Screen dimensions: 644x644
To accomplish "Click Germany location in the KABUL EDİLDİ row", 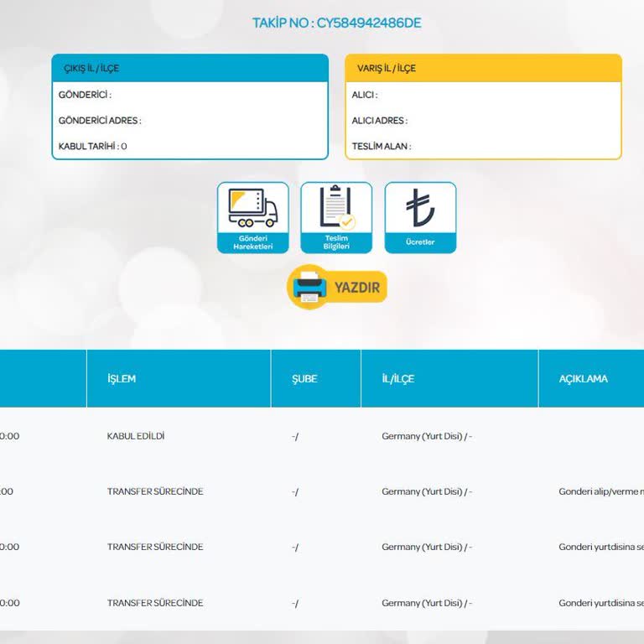I will tap(426, 437).
